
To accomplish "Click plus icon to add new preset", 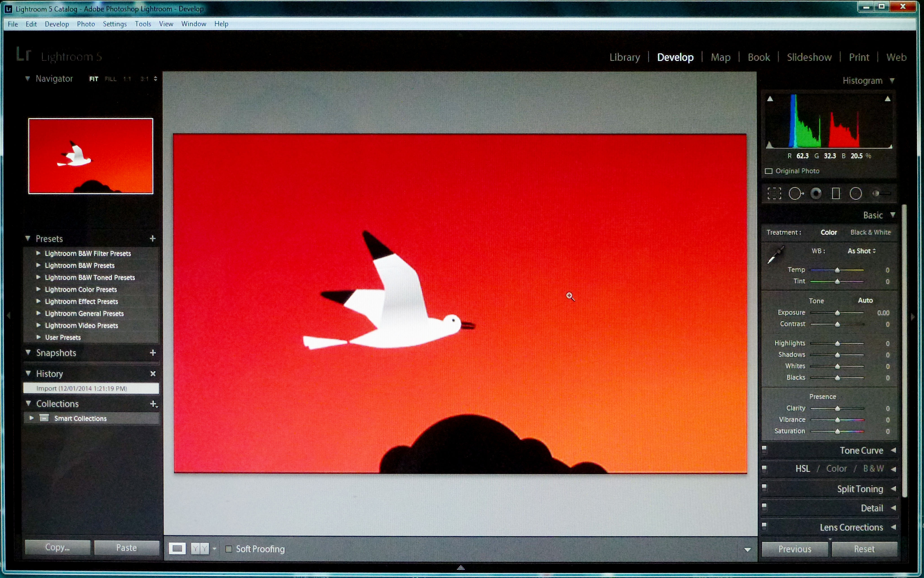I will (153, 238).
